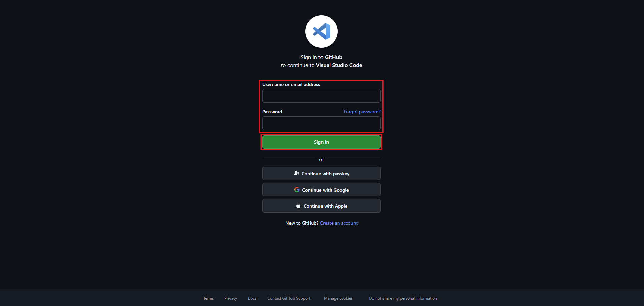Open the Docs footer link

[x=252, y=298]
